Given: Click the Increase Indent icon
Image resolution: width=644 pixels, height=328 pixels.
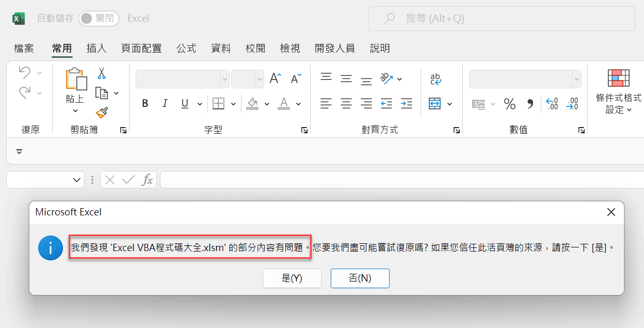Looking at the screenshot, I should pos(407,103).
